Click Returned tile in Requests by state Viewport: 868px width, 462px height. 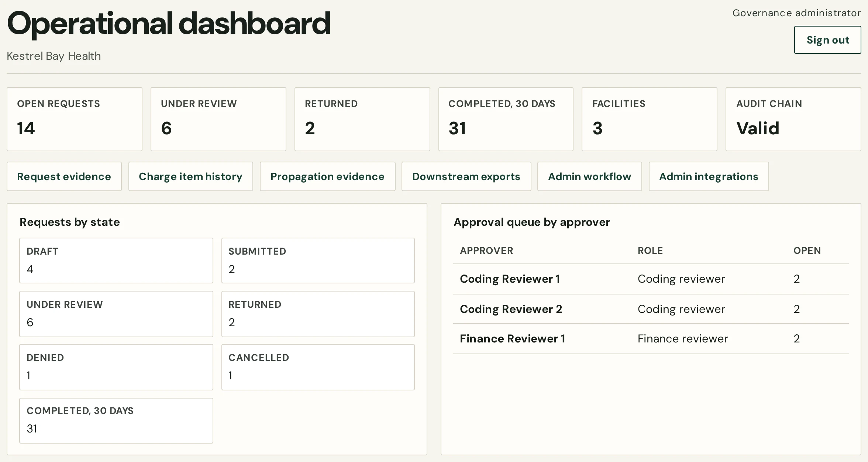tap(318, 314)
